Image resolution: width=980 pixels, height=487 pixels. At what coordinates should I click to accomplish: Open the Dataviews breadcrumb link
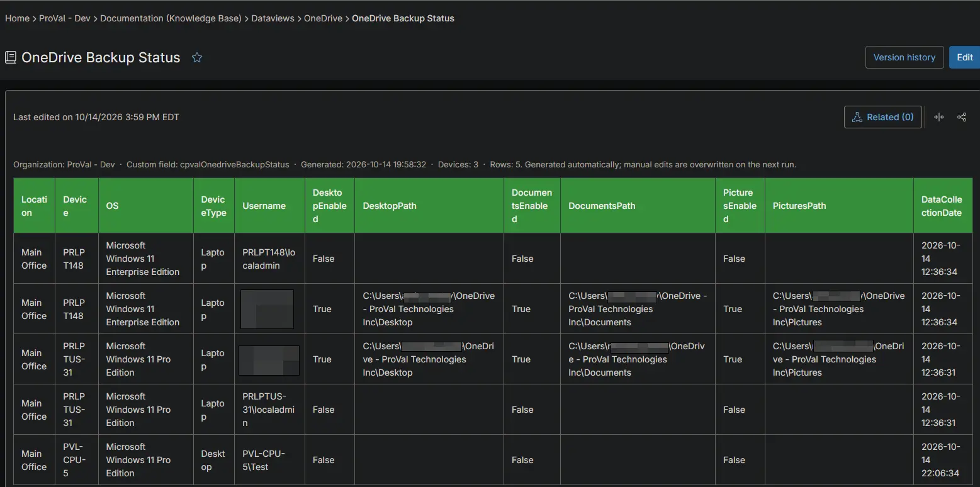(x=273, y=18)
